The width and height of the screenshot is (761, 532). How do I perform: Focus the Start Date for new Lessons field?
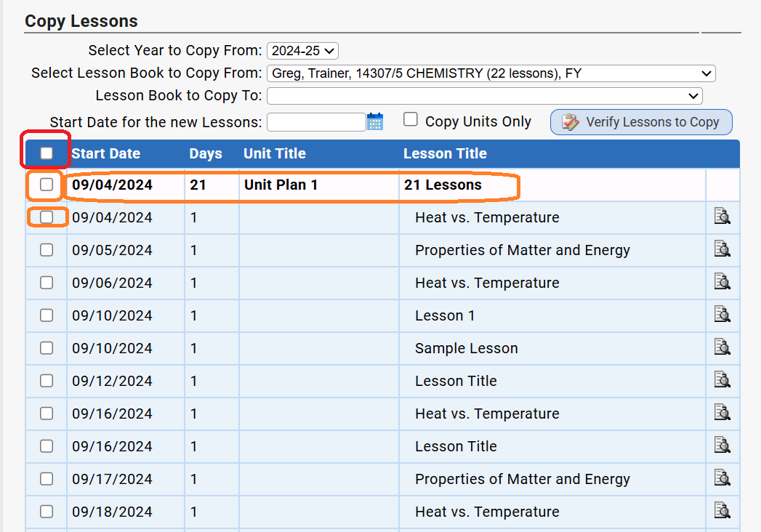click(316, 122)
